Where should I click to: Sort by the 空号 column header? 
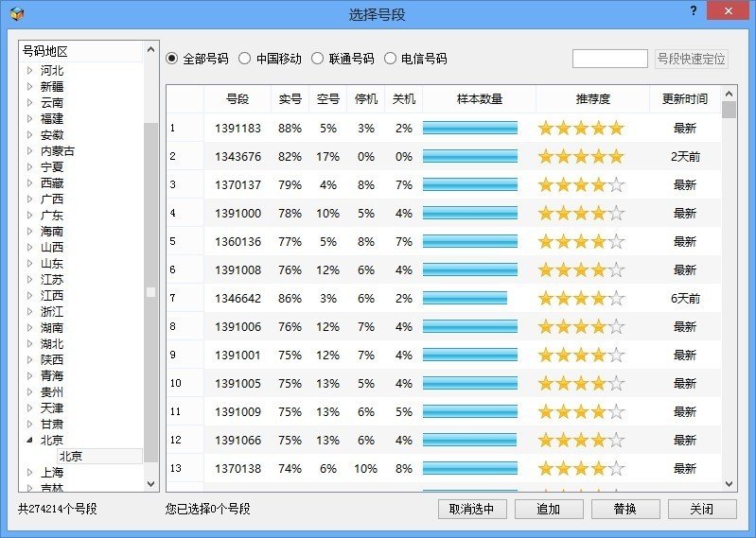point(328,98)
